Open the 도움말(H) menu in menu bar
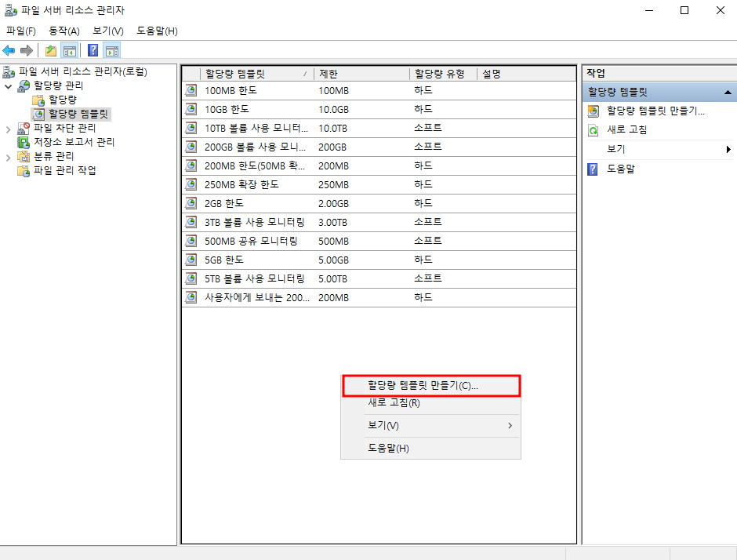This screenshot has width=737, height=560. pyautogui.click(x=157, y=31)
